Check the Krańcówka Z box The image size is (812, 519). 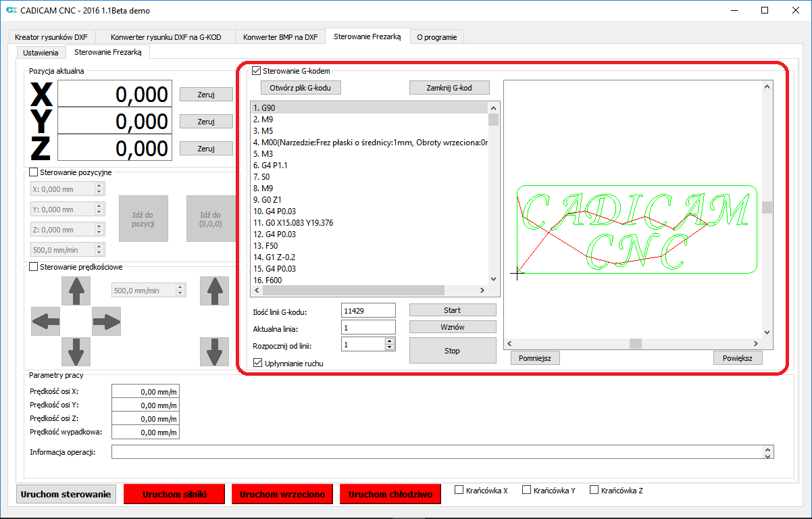click(594, 490)
